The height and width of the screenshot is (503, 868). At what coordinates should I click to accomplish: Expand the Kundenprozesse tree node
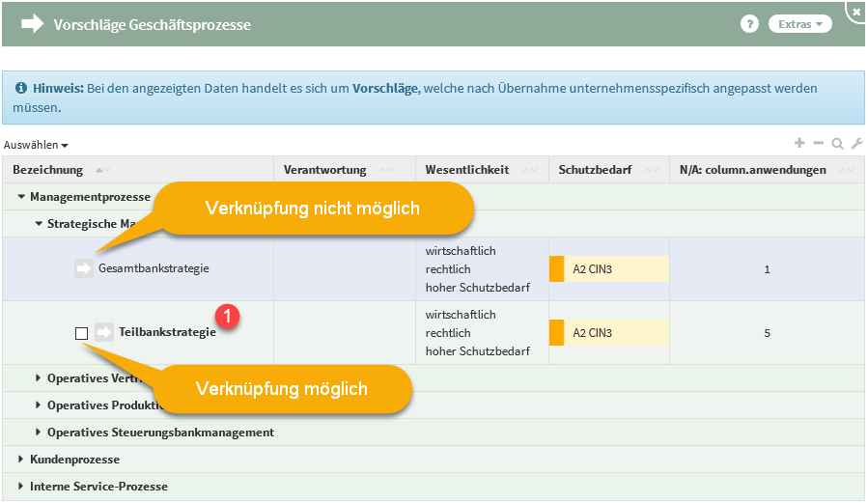pos(21,460)
